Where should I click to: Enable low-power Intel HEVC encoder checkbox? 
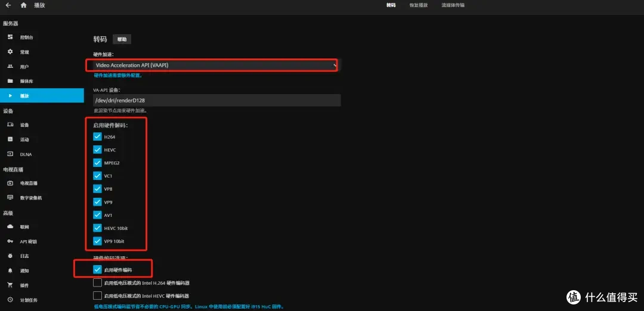[x=97, y=296]
